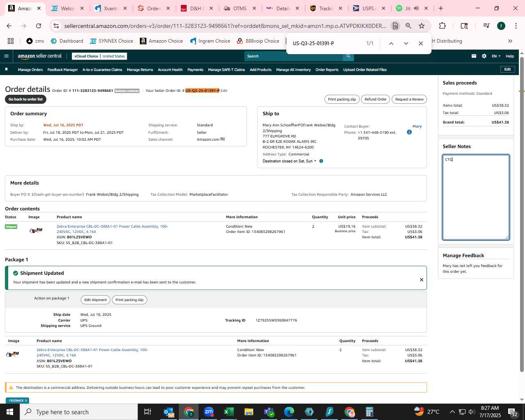
Task: Click the Print packing slip button in Package 1
Action: (129, 300)
